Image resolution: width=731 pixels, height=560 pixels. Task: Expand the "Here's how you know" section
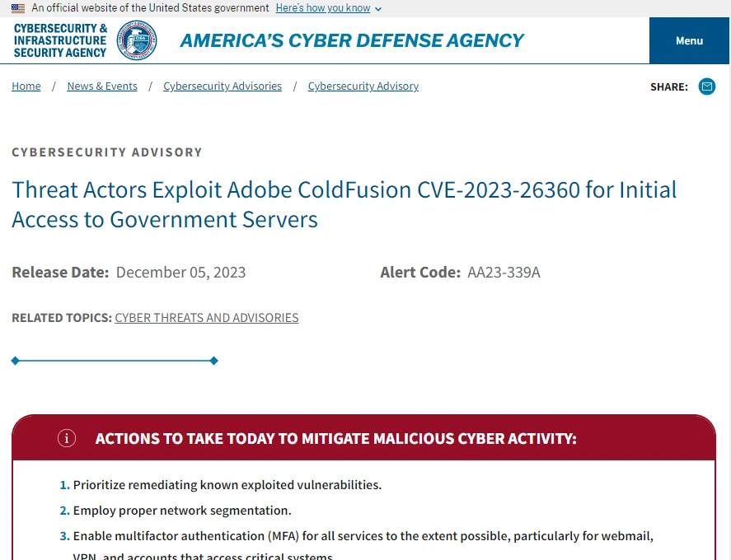point(322,8)
